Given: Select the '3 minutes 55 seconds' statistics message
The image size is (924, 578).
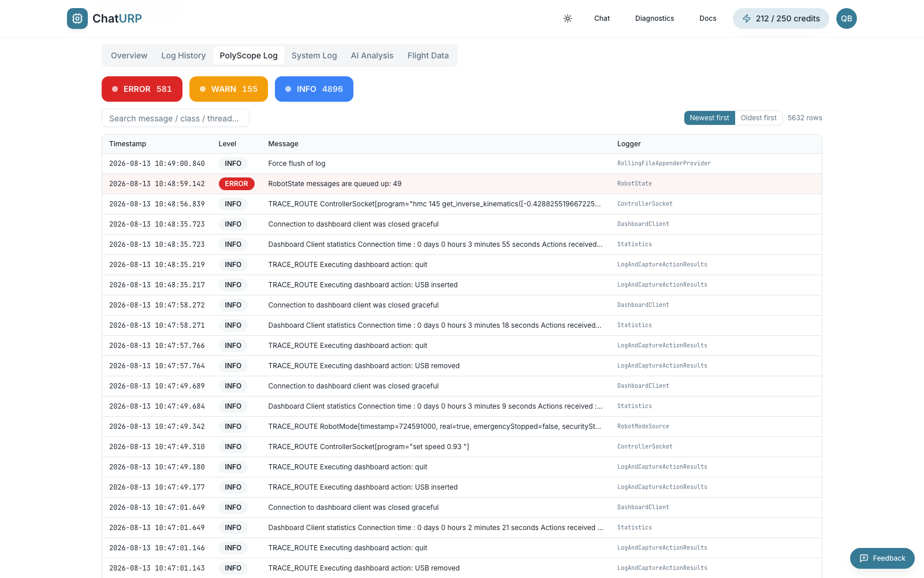Looking at the screenshot, I should point(435,244).
